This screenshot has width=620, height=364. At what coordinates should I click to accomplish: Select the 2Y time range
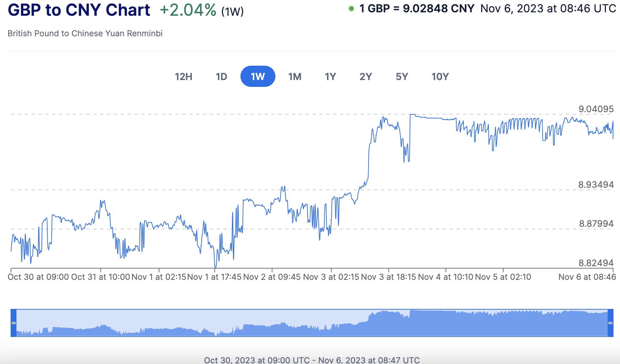[x=365, y=77]
